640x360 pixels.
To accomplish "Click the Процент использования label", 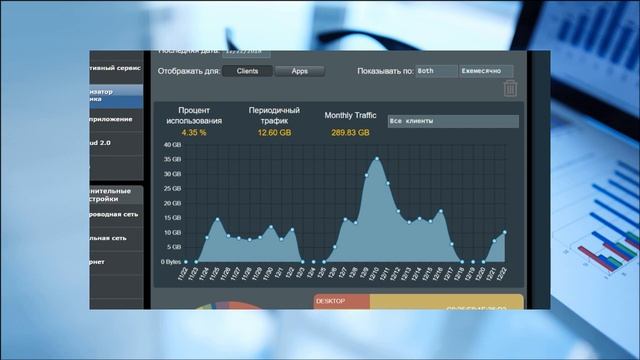I will click(x=194, y=116).
